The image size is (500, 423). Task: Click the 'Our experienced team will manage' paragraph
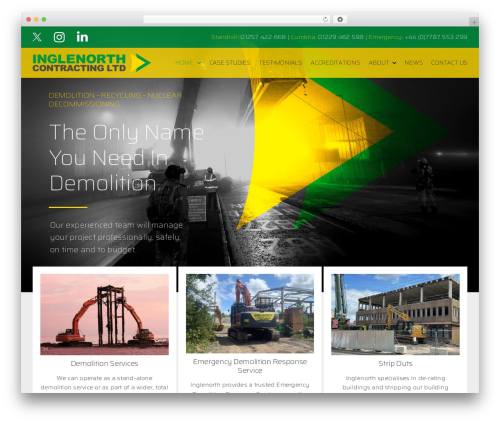116,237
